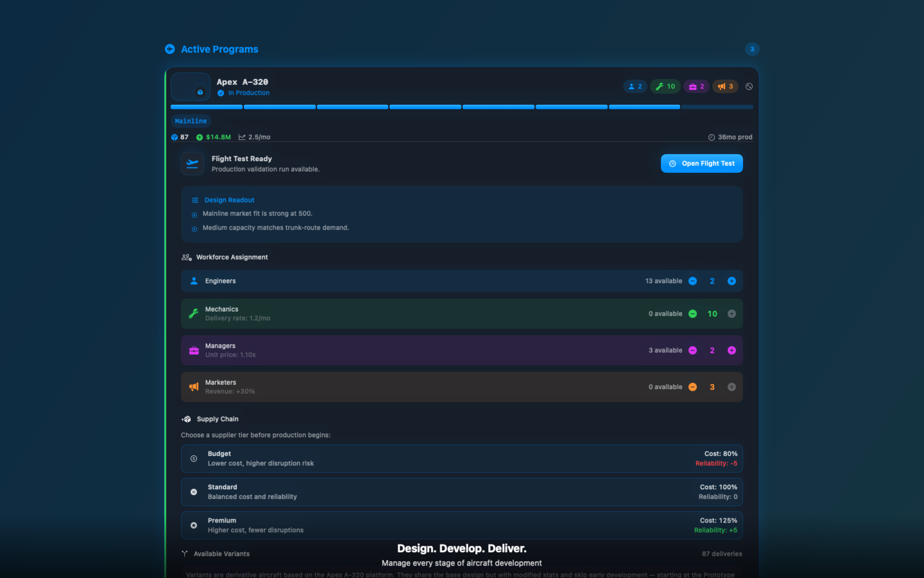
Task: Select the Standard supplier tier
Action: coord(462,492)
